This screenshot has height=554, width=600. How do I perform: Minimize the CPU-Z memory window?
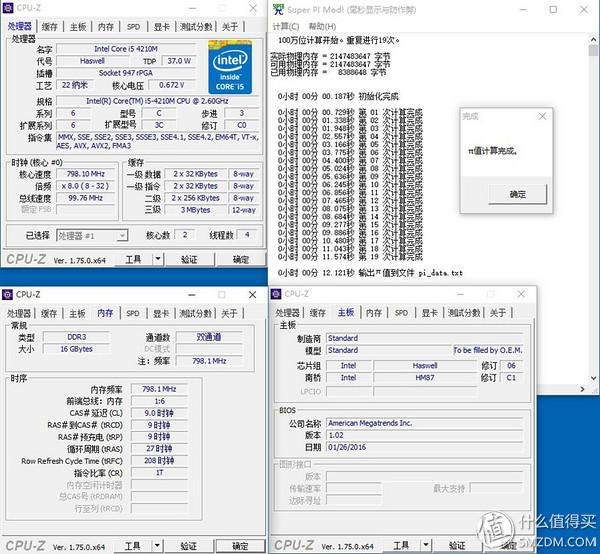(x=192, y=295)
